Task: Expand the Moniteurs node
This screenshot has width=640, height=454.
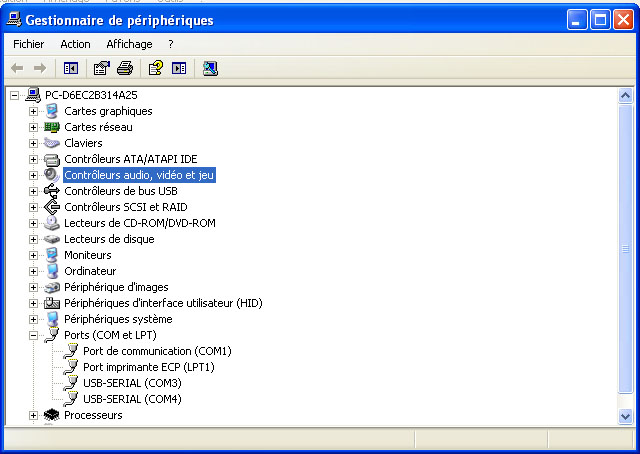Action: (33, 256)
